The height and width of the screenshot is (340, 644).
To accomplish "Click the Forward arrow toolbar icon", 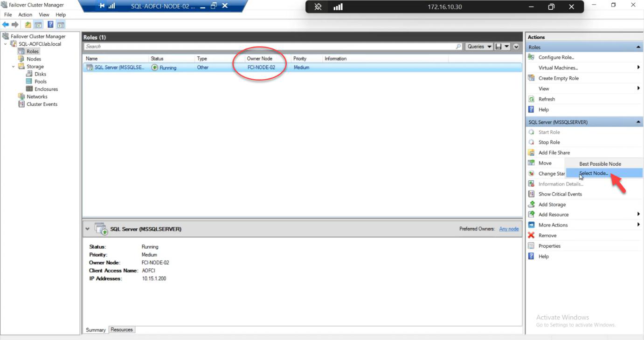I will coord(15,25).
